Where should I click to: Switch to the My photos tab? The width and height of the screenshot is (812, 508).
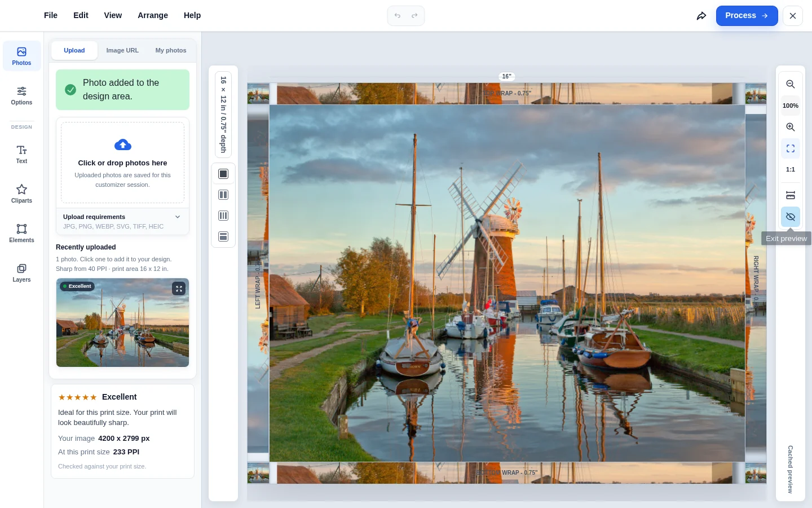tap(171, 50)
